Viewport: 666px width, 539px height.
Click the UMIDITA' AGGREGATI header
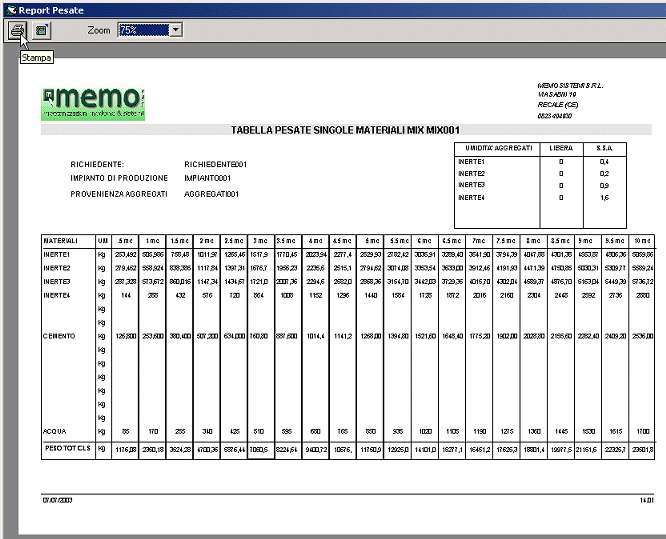(x=499, y=148)
